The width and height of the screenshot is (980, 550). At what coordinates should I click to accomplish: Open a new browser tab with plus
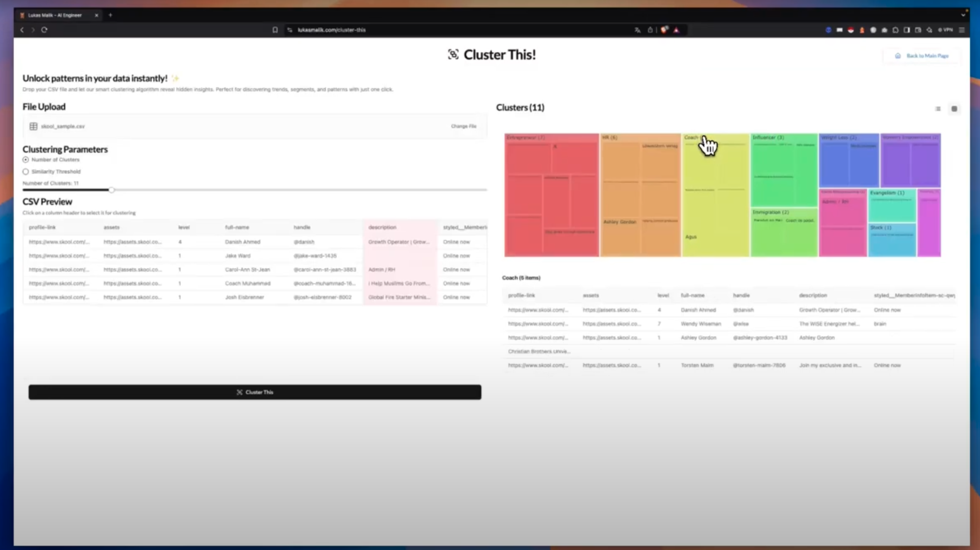[110, 15]
